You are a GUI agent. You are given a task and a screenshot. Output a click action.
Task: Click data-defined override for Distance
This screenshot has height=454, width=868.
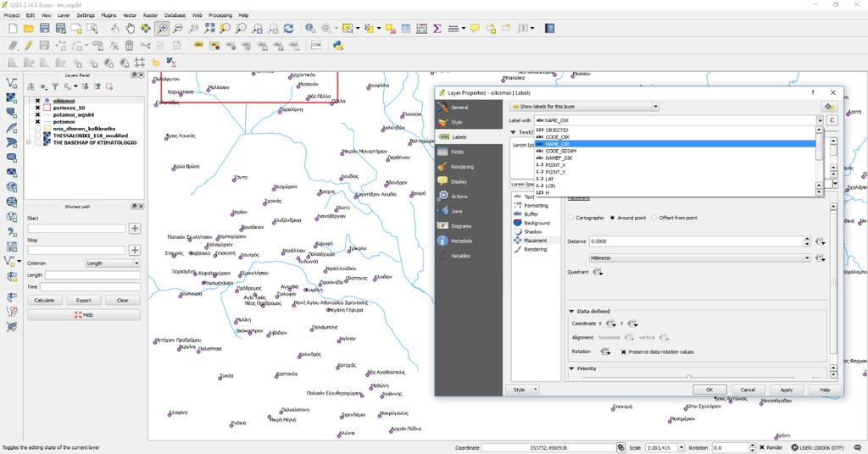click(x=821, y=241)
